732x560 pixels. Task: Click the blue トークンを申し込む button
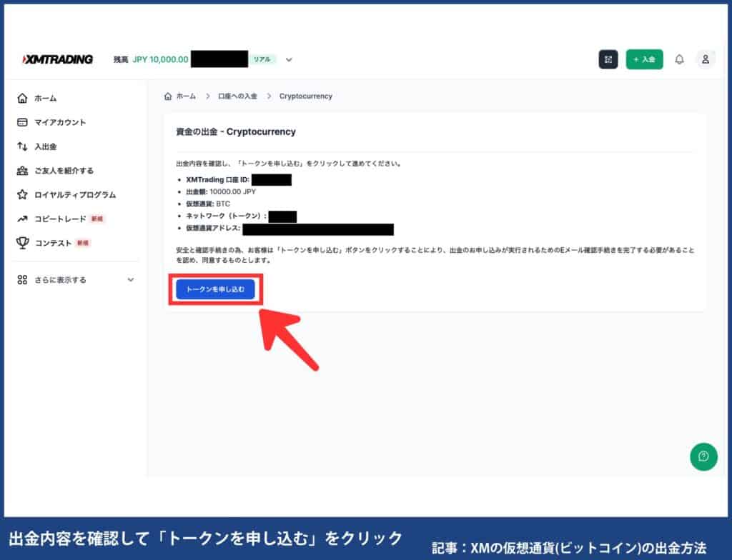tap(215, 289)
